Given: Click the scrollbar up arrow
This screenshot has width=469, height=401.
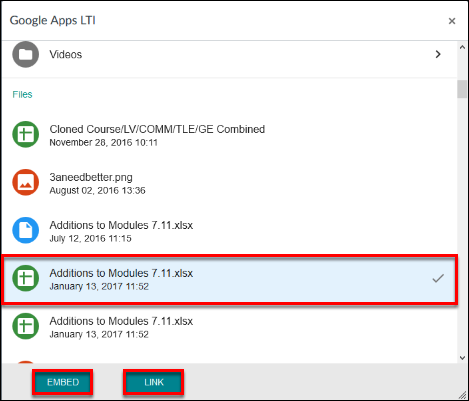Looking at the screenshot, I should tap(462, 47).
